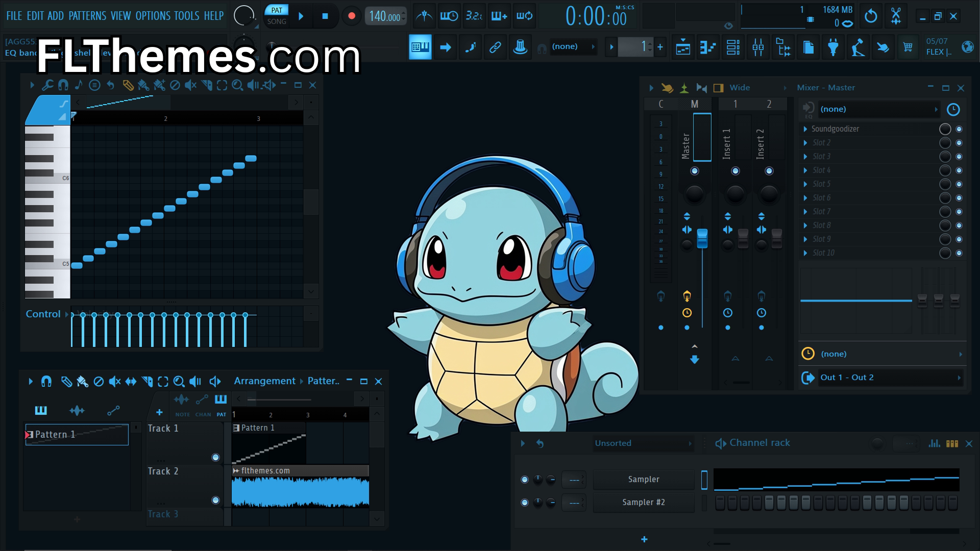This screenshot has height=551, width=980.
Task: Open the Unsorted channel filter dropdown
Action: pos(643,443)
